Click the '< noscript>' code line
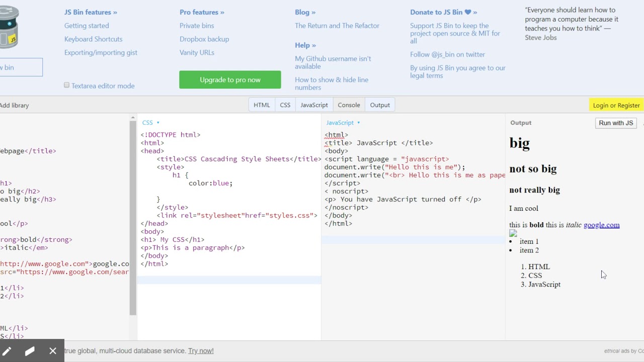Viewport: 644px width, 362px height. click(x=346, y=191)
